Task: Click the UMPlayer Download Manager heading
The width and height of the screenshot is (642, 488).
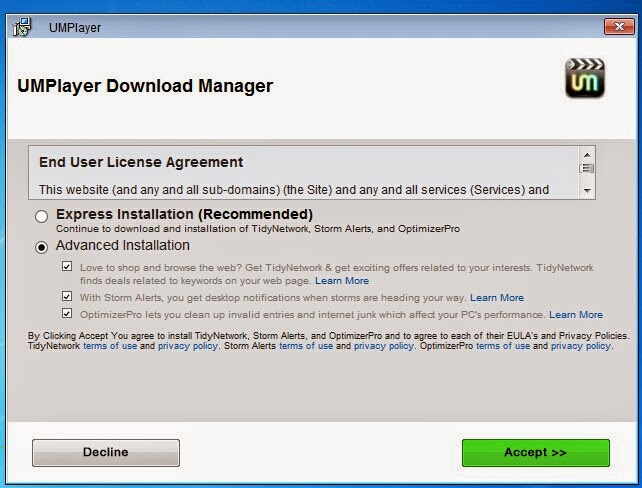Action: 145,86
